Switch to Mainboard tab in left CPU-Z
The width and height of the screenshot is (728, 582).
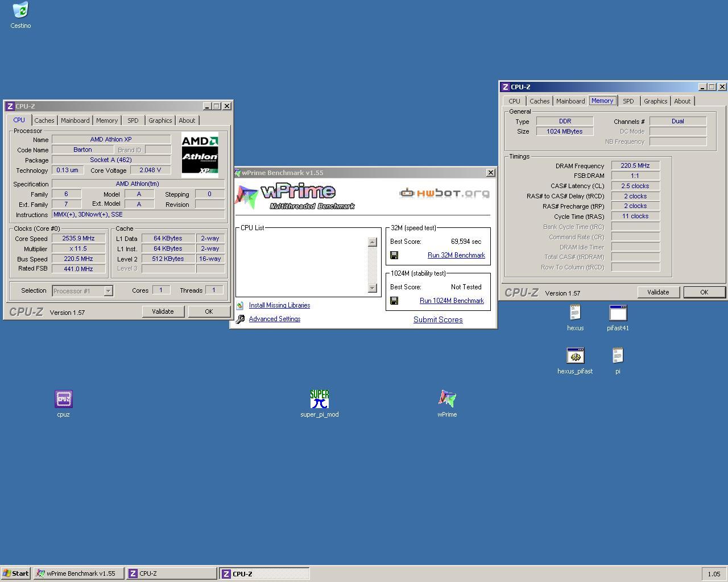75,120
